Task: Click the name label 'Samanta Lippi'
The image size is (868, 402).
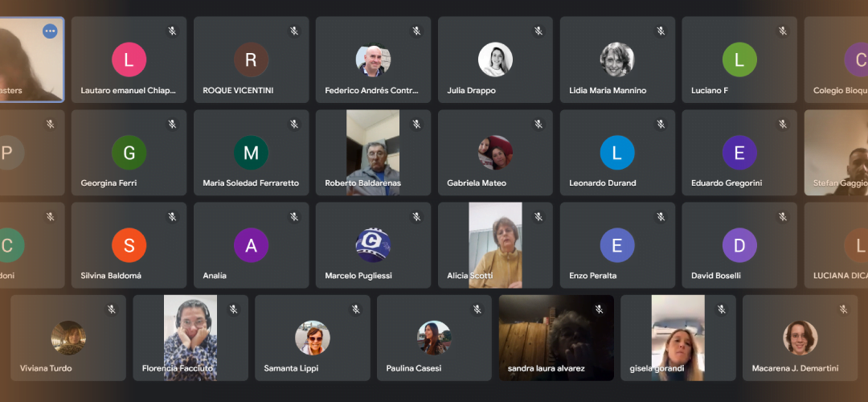Action: [x=291, y=368]
